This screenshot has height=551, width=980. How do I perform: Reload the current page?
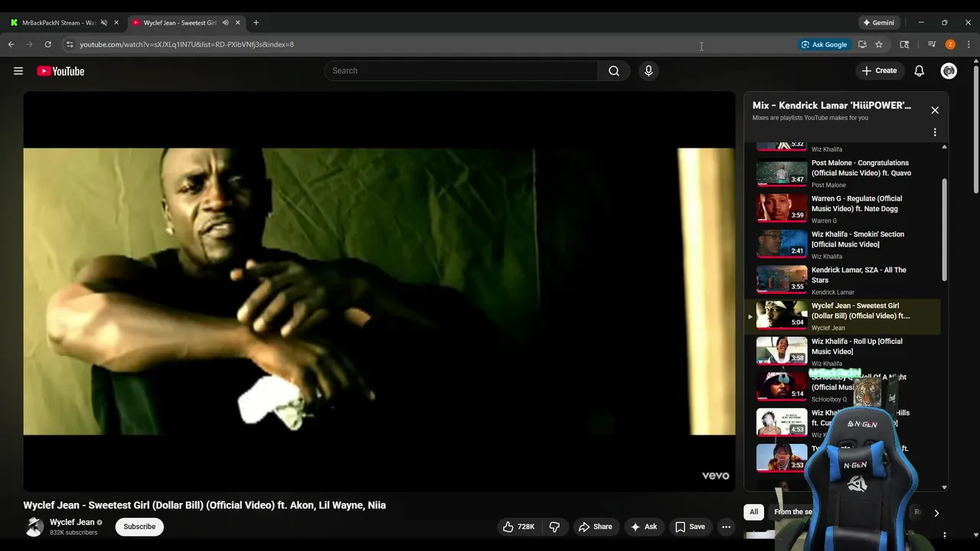48,44
